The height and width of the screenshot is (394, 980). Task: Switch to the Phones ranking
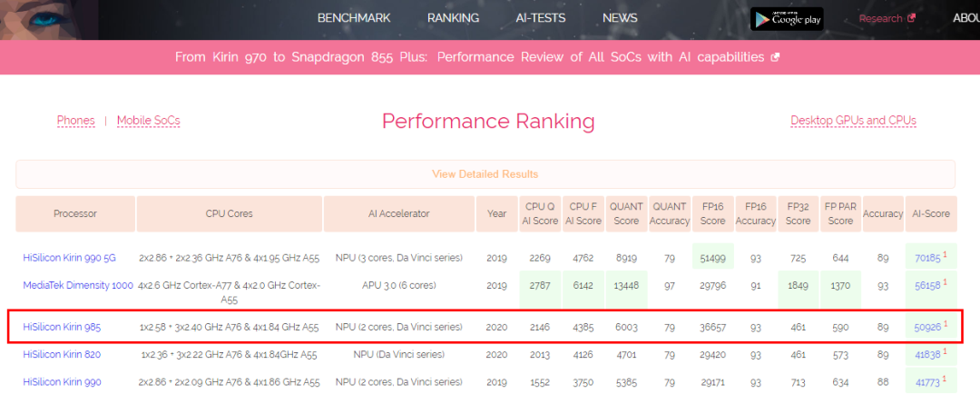pos(75,120)
